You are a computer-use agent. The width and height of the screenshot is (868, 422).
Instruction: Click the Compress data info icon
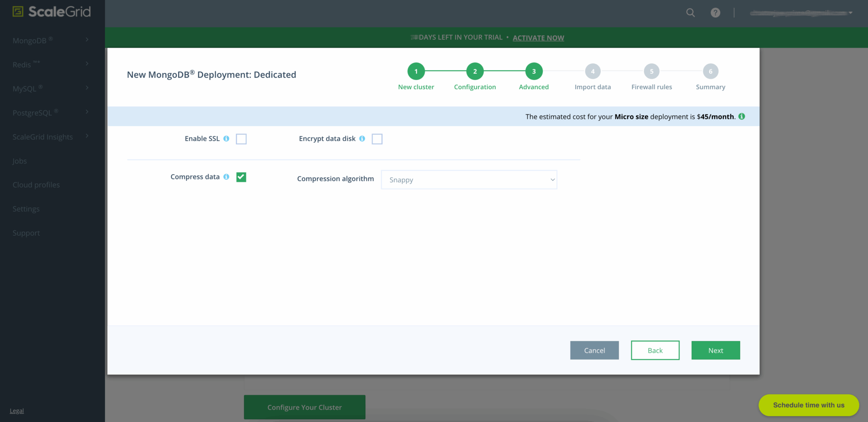tap(226, 177)
